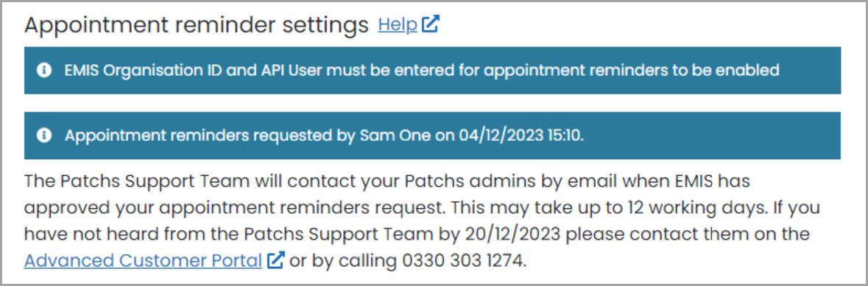This screenshot has height=286, width=868.
Task: Click the external-link icon next to Help
Action: tap(430, 24)
